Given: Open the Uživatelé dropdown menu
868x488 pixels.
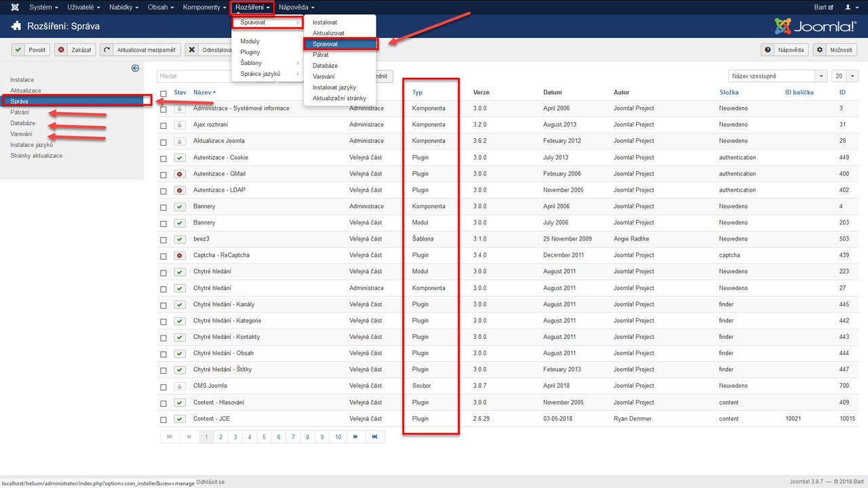Looking at the screenshot, I should pos(83,7).
